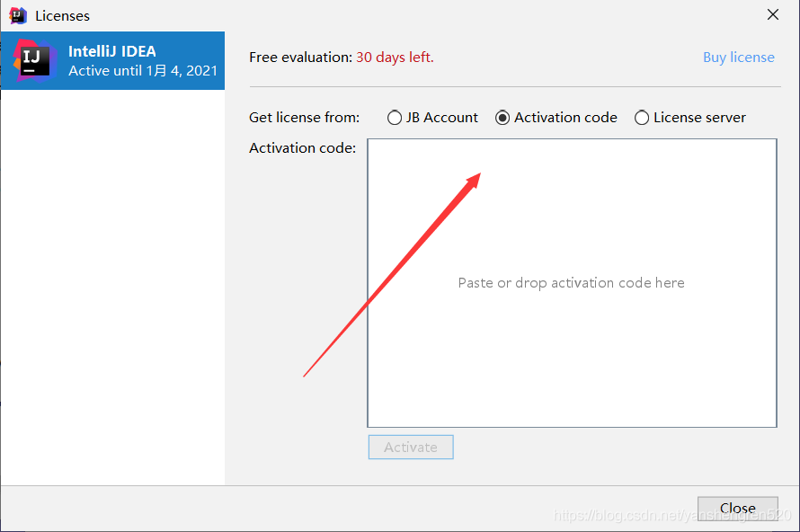
Task: Click the "Paste or drop activation code here" placeholder
Action: (571, 283)
